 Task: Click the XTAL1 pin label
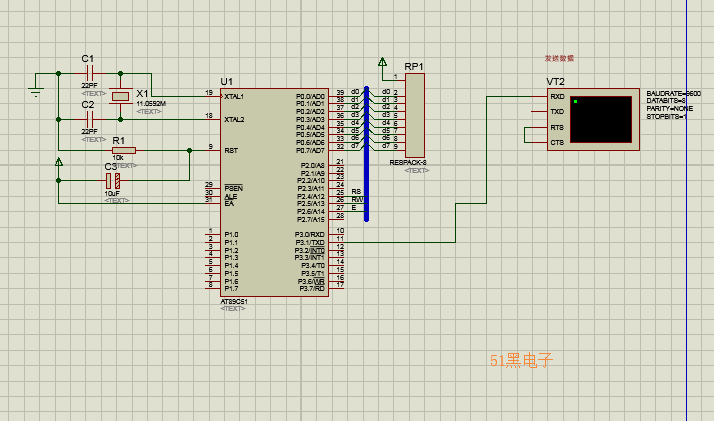[234, 96]
